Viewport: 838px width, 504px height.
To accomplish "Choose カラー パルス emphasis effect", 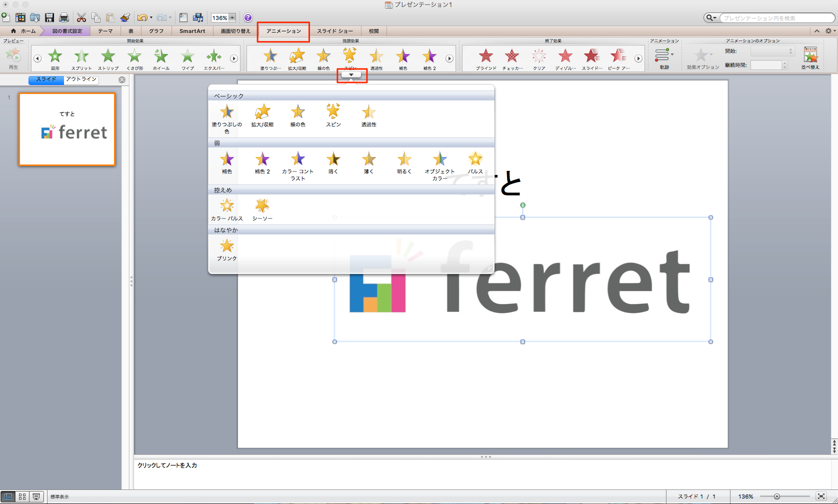I will [x=227, y=209].
